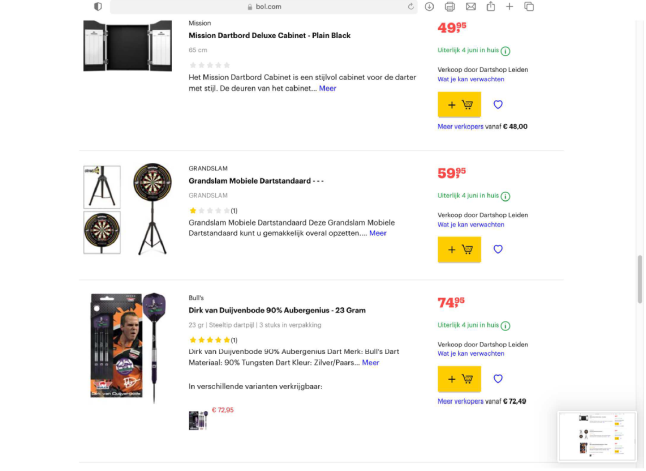Expand Mission Dartbord Cabinet description with Meer

(x=327, y=88)
